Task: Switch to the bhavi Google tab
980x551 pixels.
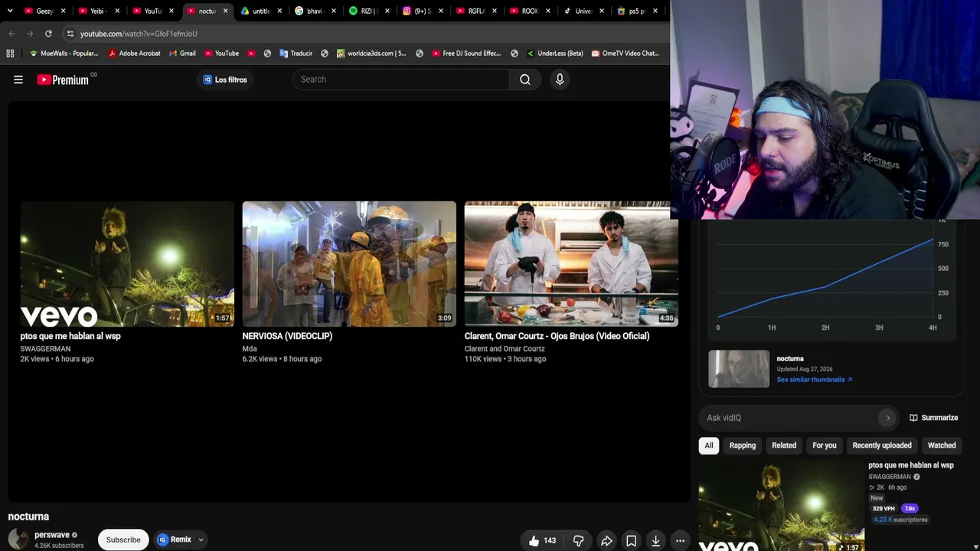Action: (x=315, y=11)
